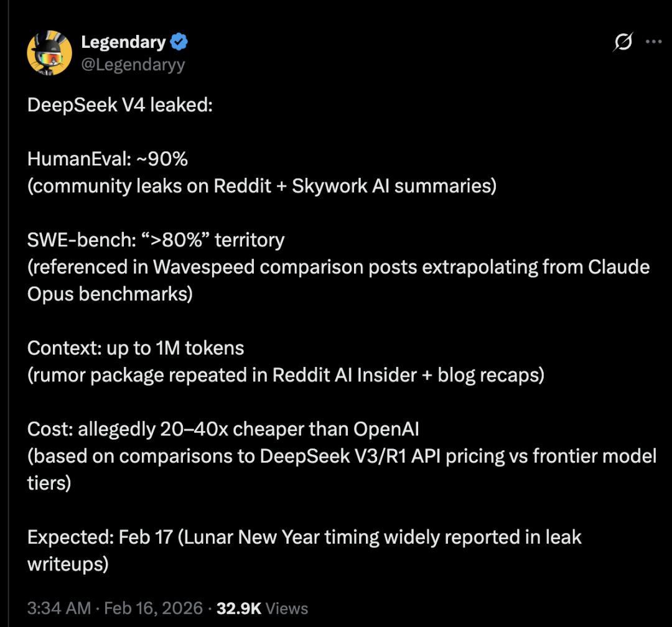
Task: Open the Grok explain-this-post icon
Action: (622, 42)
